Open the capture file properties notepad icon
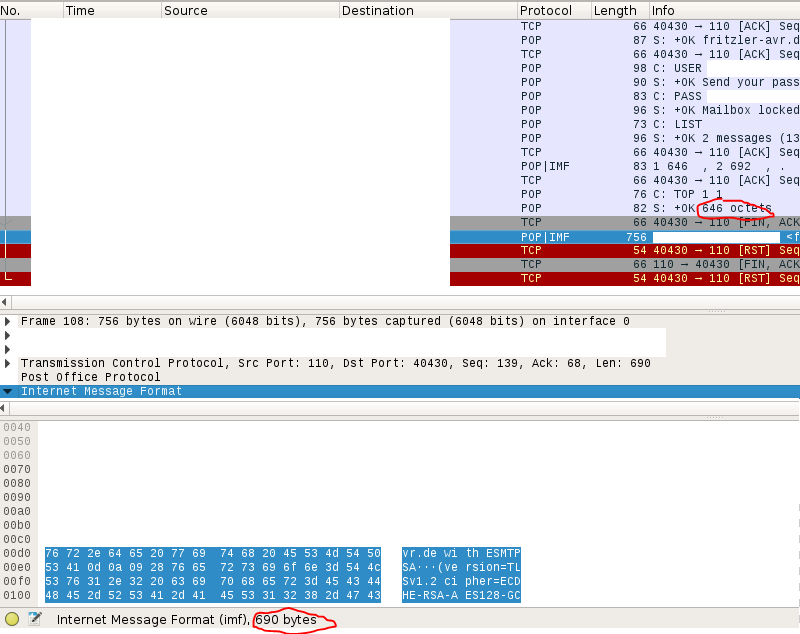 click(35, 619)
